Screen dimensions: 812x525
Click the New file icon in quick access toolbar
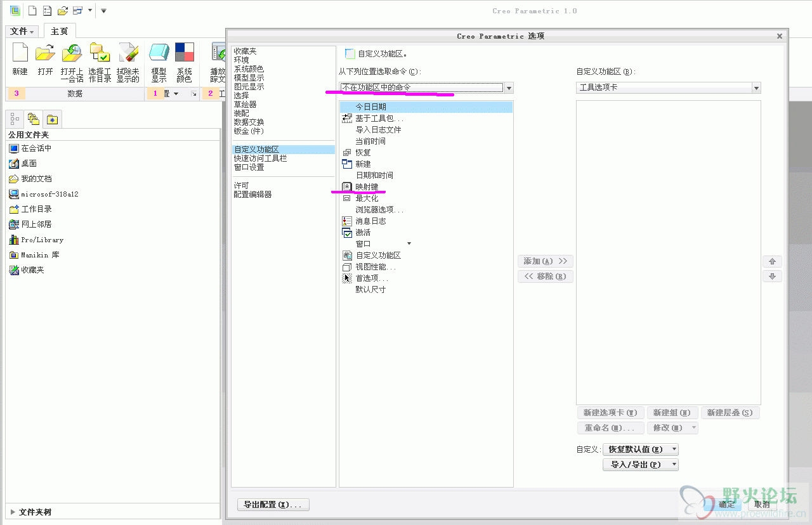tap(32, 11)
